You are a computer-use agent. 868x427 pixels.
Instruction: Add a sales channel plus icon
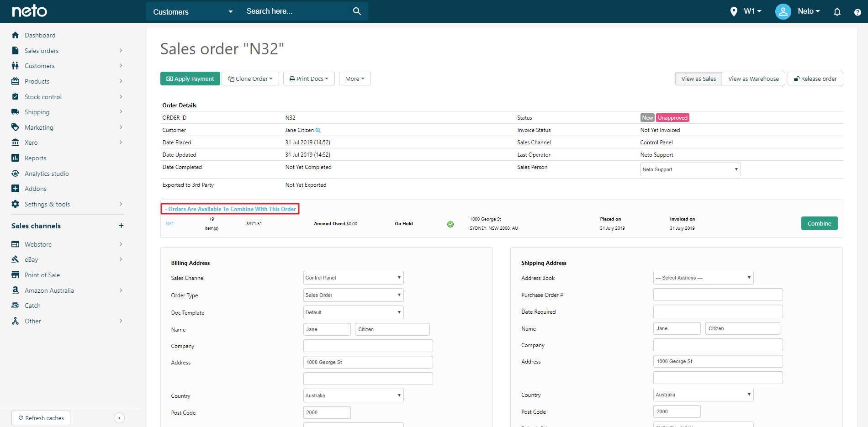click(x=121, y=226)
